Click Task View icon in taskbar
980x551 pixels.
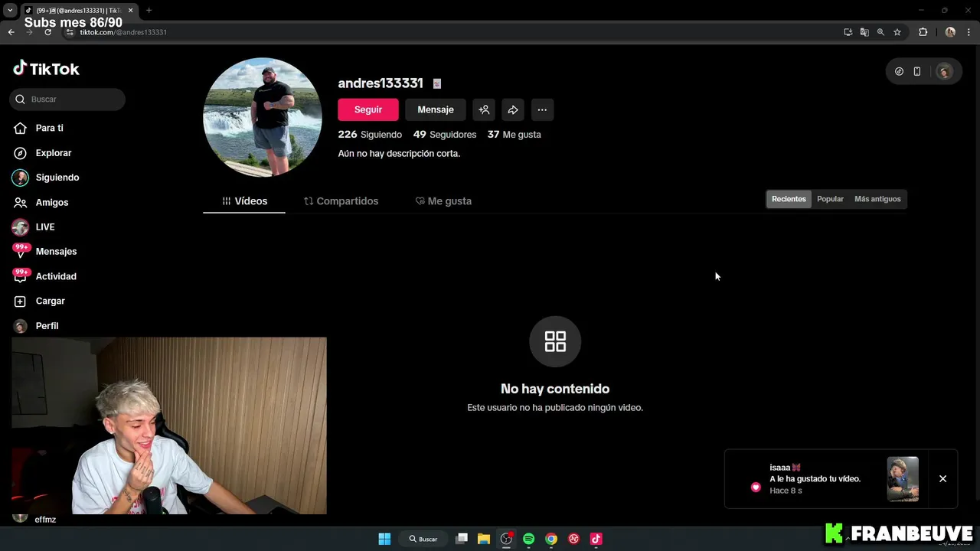pyautogui.click(x=462, y=539)
